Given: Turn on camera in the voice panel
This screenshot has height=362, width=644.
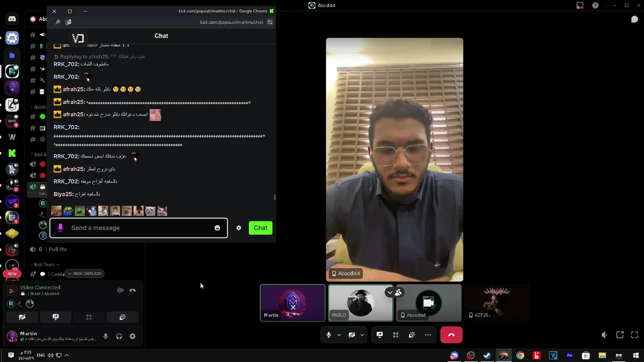Looking at the screenshot, I should pyautogui.click(x=22, y=317).
